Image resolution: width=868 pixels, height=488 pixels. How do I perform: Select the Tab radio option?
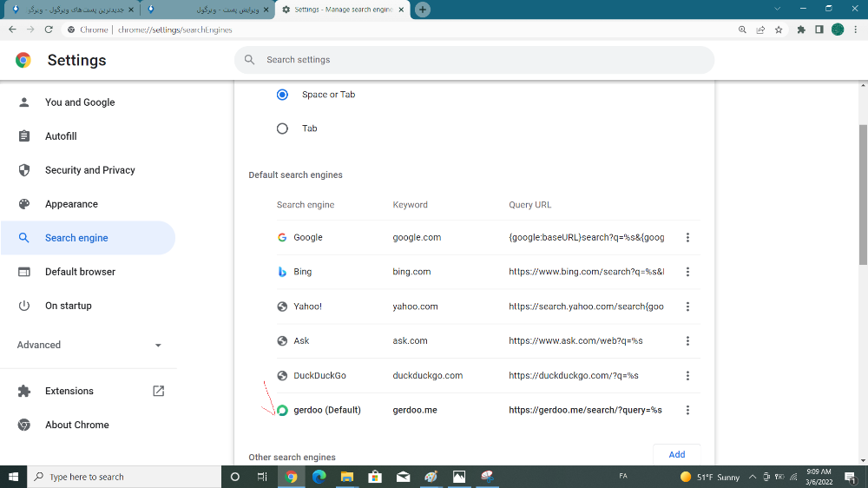[282, 129]
